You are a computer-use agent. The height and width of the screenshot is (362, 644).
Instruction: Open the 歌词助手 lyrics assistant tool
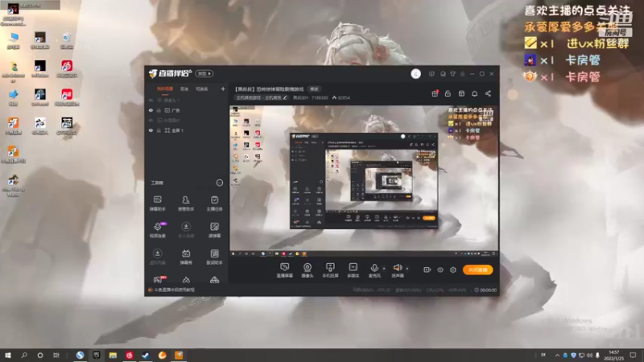point(214,257)
